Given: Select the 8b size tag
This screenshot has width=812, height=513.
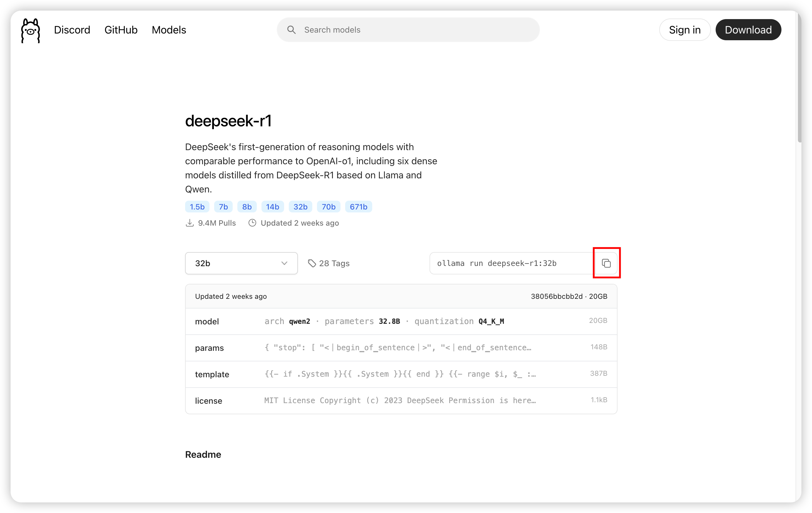Looking at the screenshot, I should (247, 207).
